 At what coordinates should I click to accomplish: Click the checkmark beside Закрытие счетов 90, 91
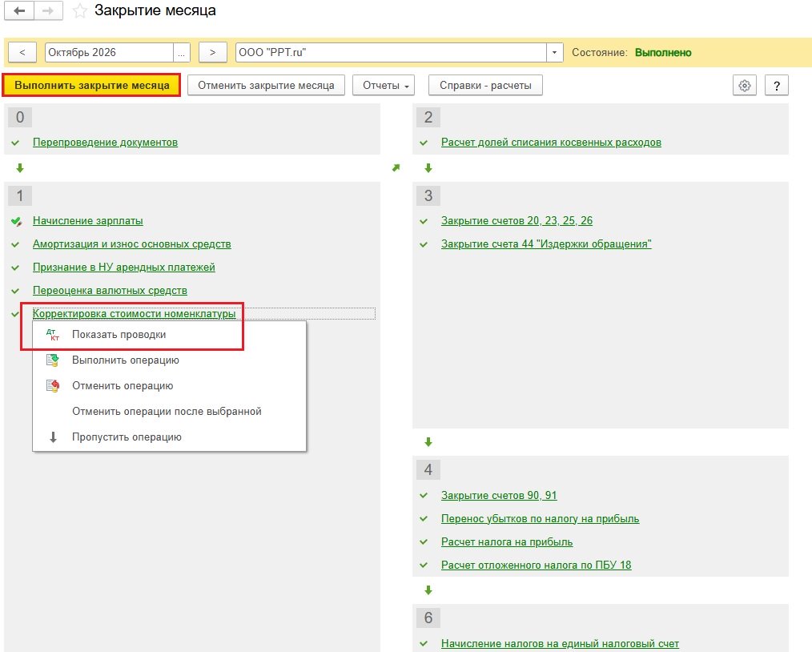[424, 496]
